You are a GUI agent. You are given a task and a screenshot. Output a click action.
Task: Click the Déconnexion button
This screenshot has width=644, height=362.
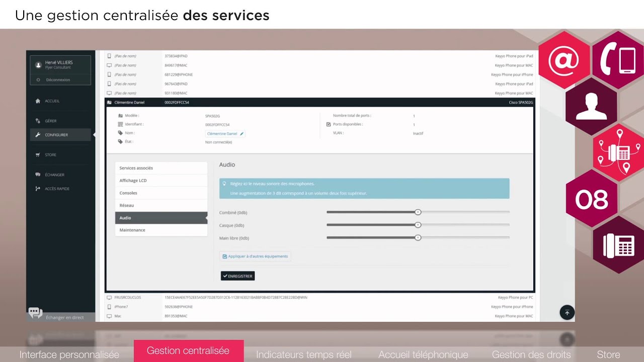click(60, 79)
